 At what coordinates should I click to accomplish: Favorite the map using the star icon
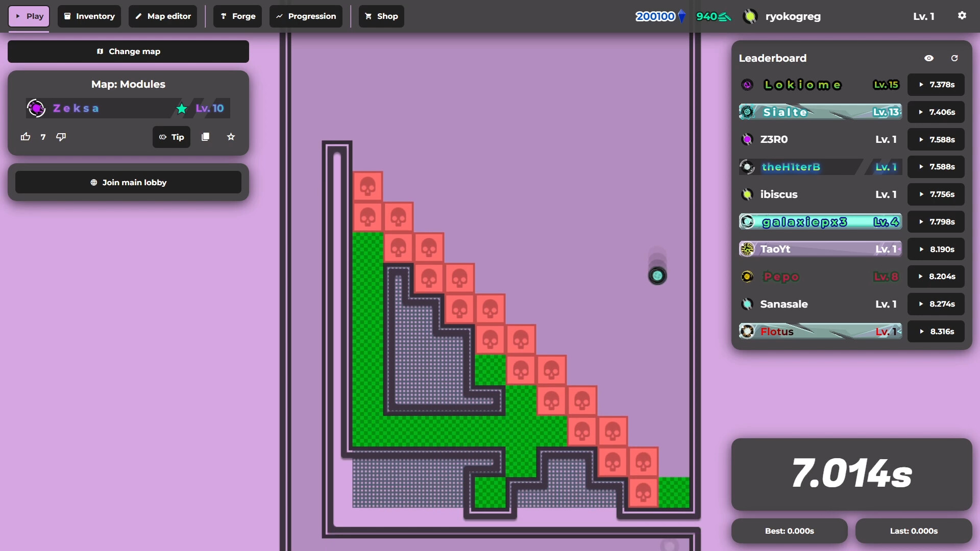(x=231, y=137)
